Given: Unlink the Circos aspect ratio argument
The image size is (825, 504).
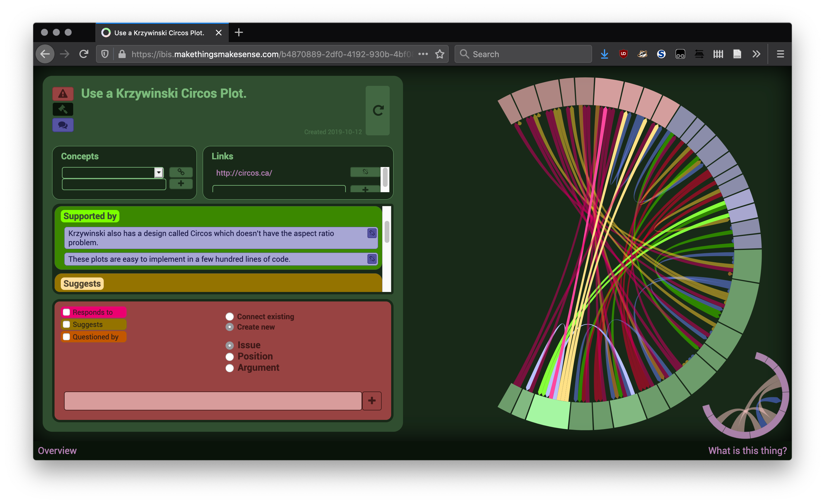Looking at the screenshot, I should click(372, 233).
